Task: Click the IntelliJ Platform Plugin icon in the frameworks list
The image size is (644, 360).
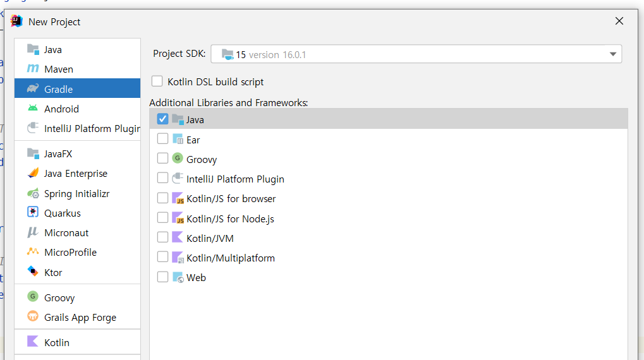Action: pyautogui.click(x=178, y=177)
